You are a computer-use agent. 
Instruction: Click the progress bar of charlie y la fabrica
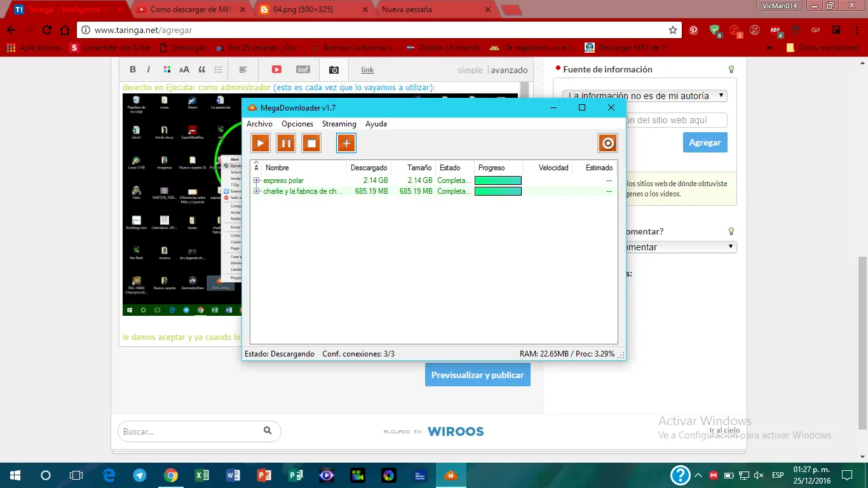[498, 191]
